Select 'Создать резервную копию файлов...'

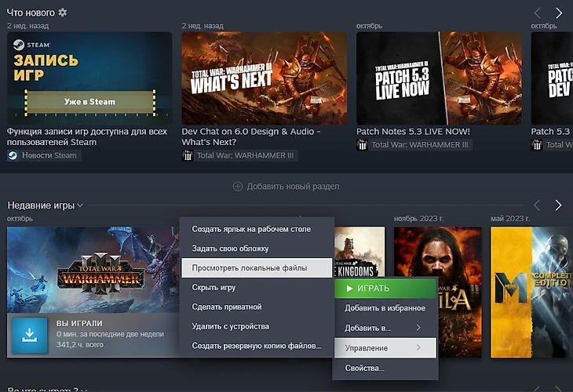(257, 346)
